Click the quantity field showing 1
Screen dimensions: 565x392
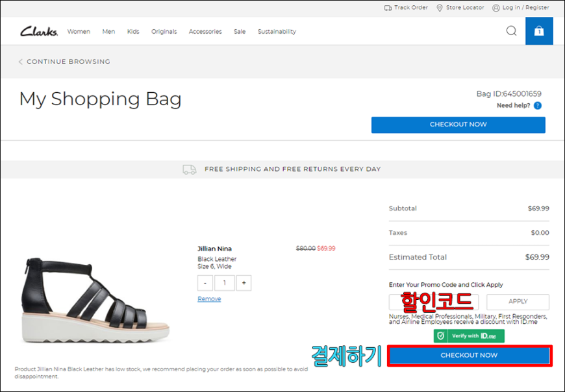pyautogui.click(x=225, y=283)
